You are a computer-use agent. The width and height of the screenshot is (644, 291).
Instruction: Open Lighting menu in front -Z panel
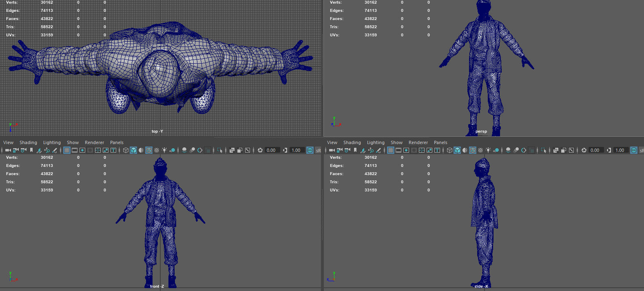(x=52, y=142)
